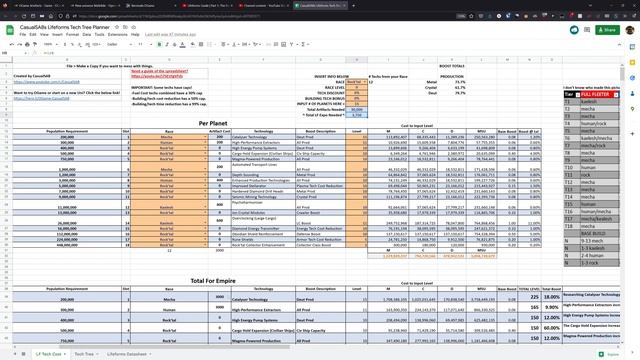Open the Extensions menu
640x360 pixels.
coord(118,35)
